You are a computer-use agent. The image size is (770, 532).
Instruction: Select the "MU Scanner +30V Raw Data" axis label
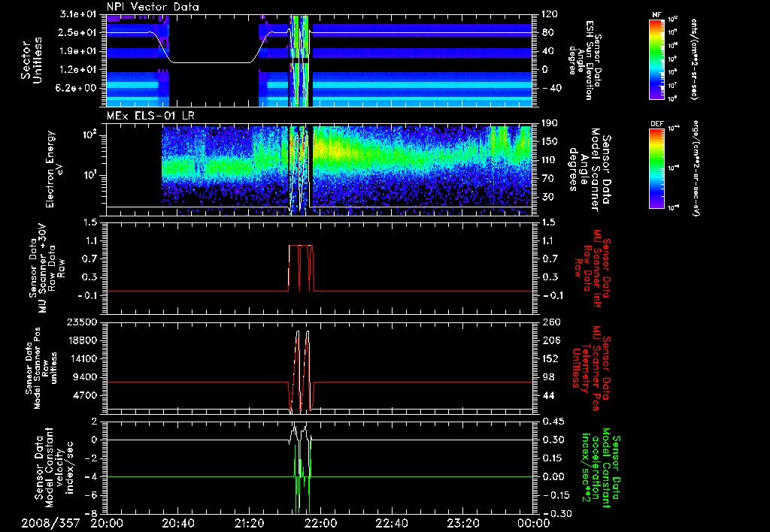click(x=47, y=269)
